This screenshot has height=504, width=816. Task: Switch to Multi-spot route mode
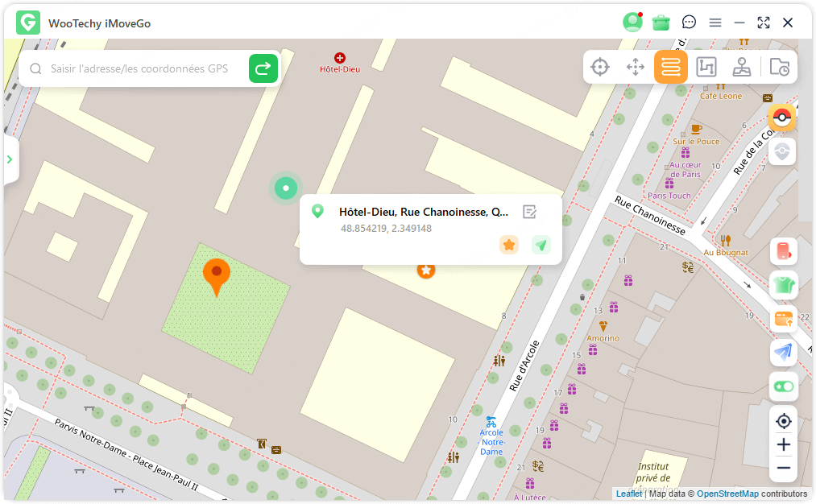[x=706, y=68]
